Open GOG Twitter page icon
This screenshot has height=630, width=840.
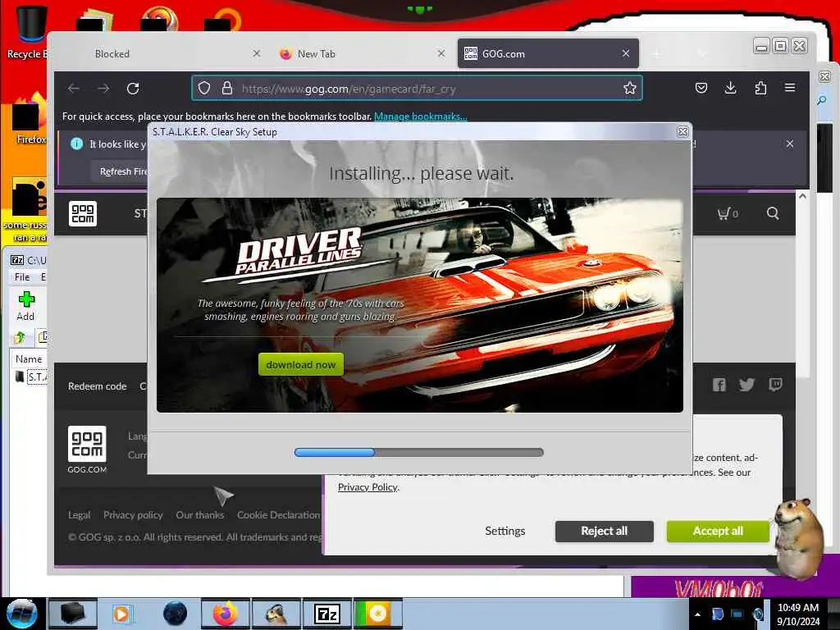[746, 385]
